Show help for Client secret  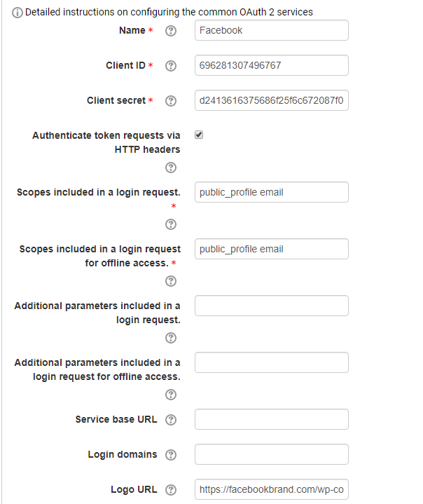pos(170,101)
